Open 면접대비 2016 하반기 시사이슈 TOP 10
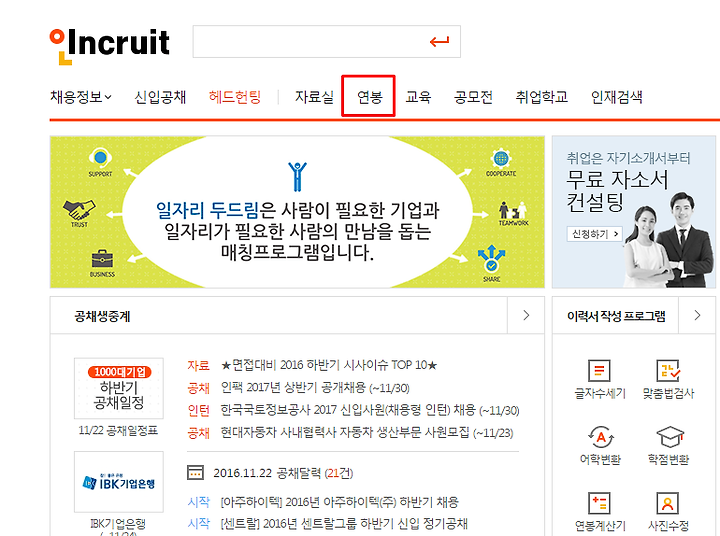Viewport: 720px width, 536px height. pos(329,365)
